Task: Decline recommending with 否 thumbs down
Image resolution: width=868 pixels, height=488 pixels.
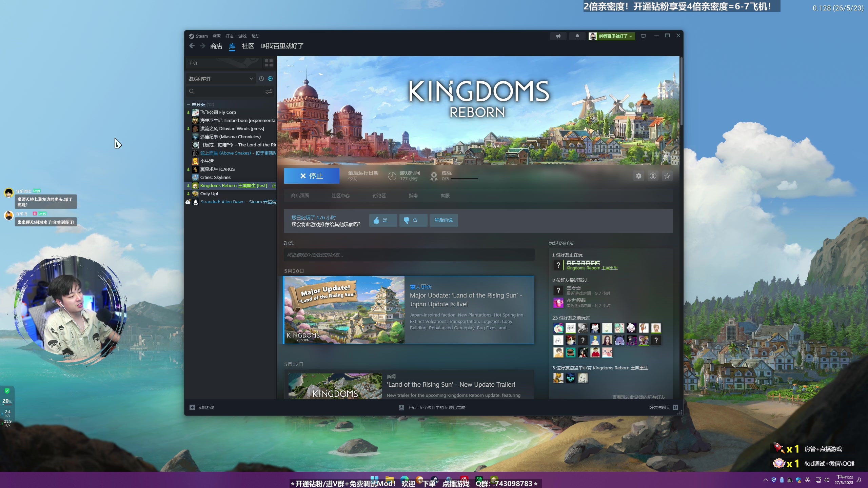Action: (x=413, y=220)
